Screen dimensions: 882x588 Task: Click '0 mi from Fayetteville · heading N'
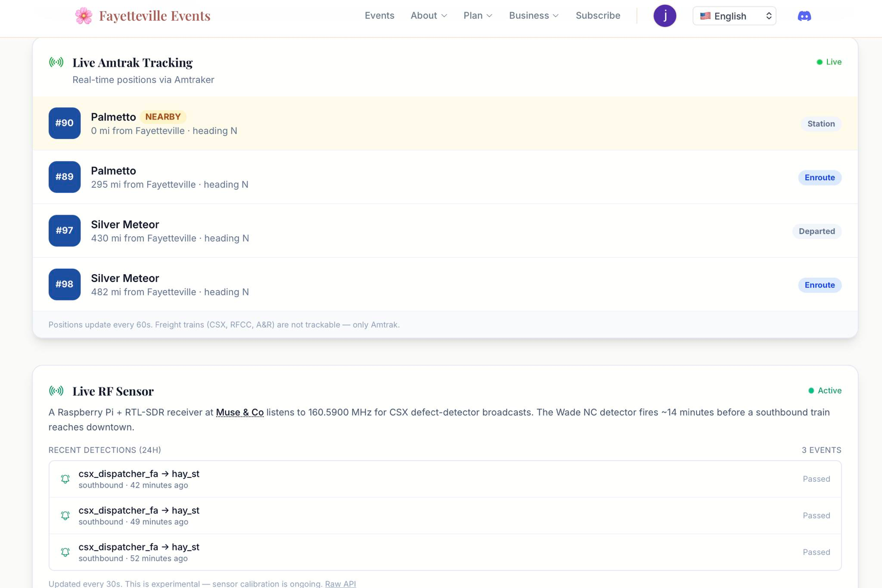pyautogui.click(x=164, y=131)
